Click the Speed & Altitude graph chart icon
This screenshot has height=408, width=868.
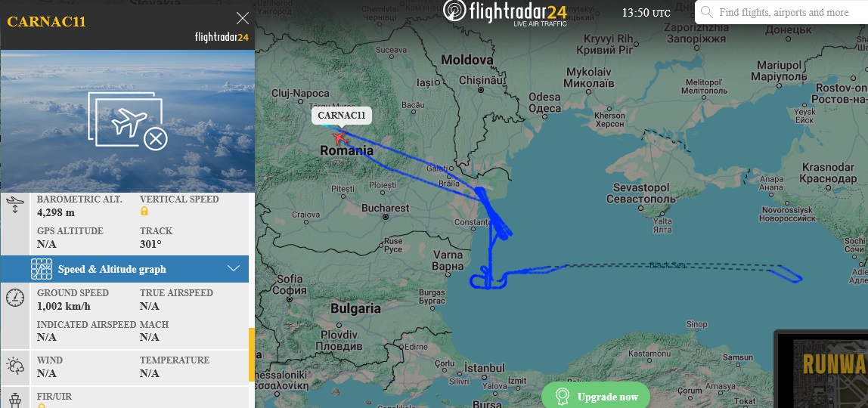pos(42,269)
